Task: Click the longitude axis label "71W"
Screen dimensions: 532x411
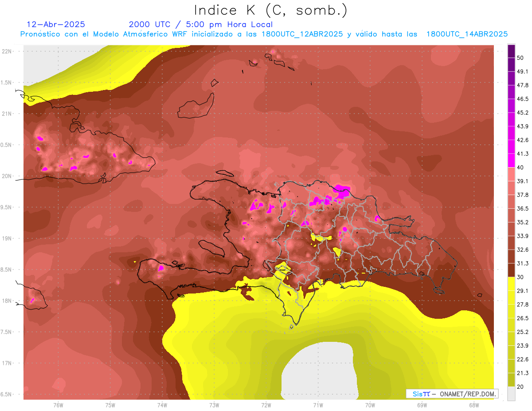Action: tap(318, 405)
